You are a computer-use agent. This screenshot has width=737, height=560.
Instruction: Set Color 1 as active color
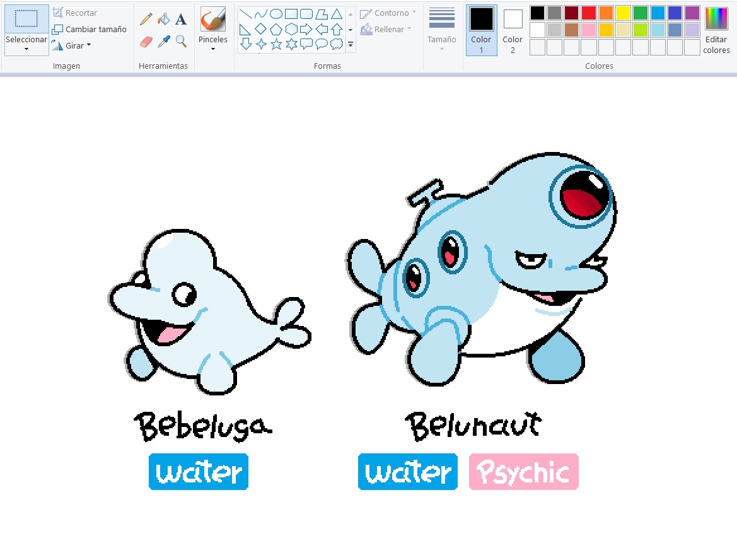(x=481, y=30)
